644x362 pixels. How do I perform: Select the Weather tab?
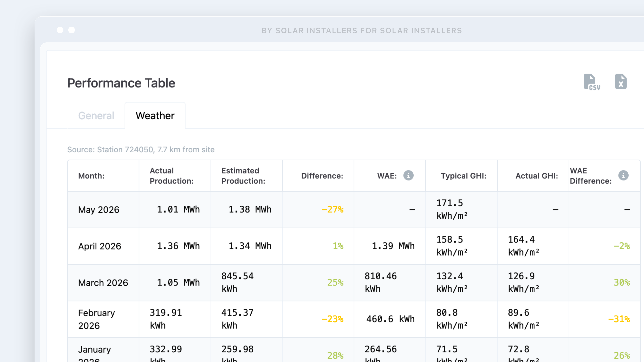155,116
